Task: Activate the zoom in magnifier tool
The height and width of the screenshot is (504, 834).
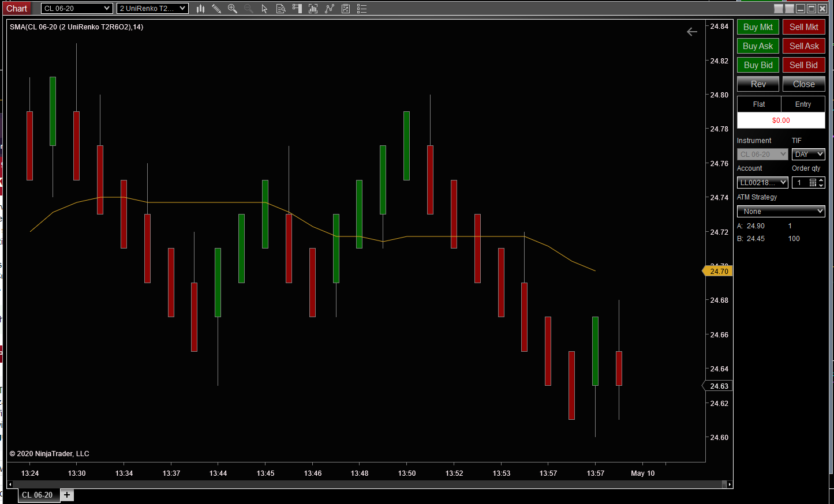Action: pyautogui.click(x=233, y=9)
